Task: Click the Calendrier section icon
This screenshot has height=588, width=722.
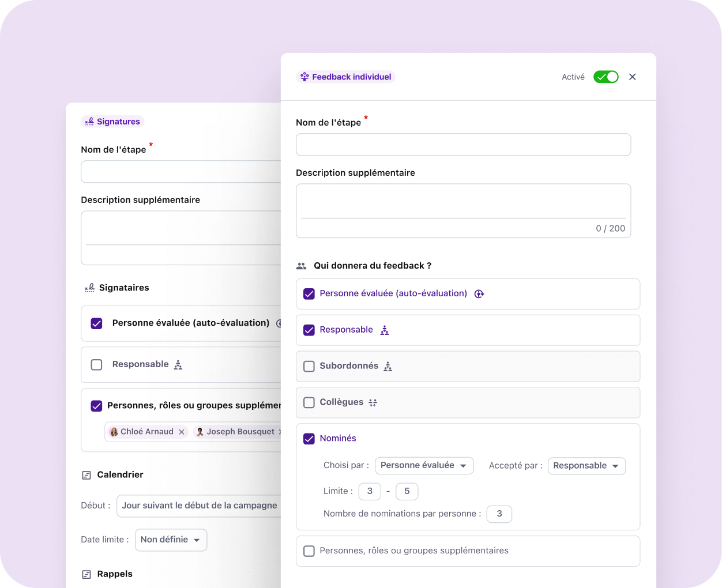Action: point(87,475)
